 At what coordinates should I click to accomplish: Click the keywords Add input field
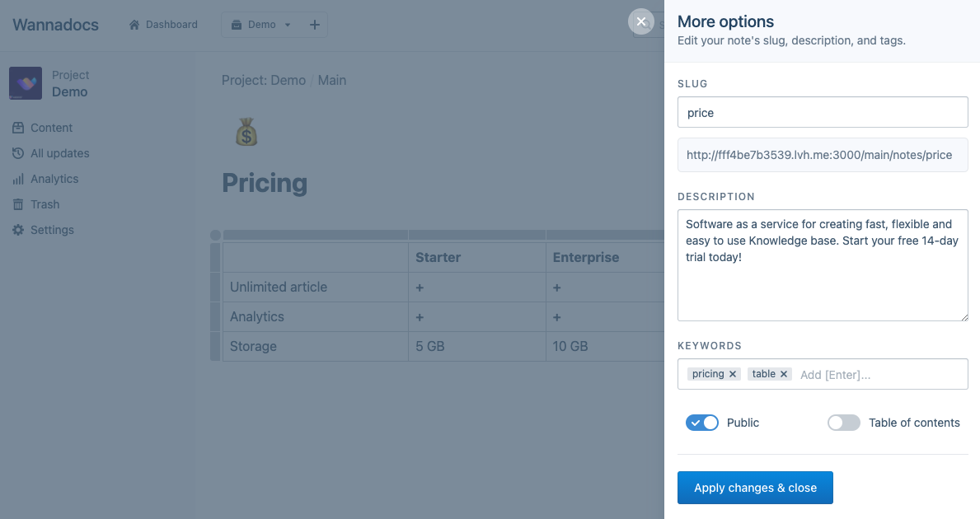click(x=878, y=374)
